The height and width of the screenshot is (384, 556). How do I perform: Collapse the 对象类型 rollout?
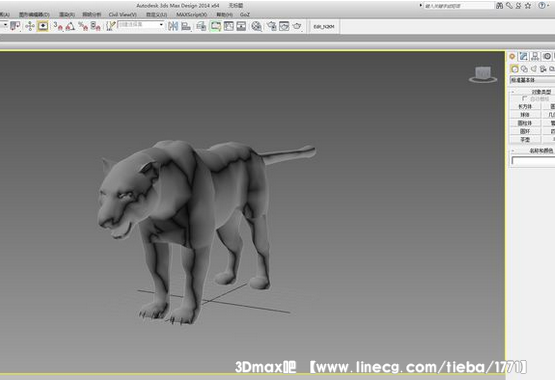point(533,92)
